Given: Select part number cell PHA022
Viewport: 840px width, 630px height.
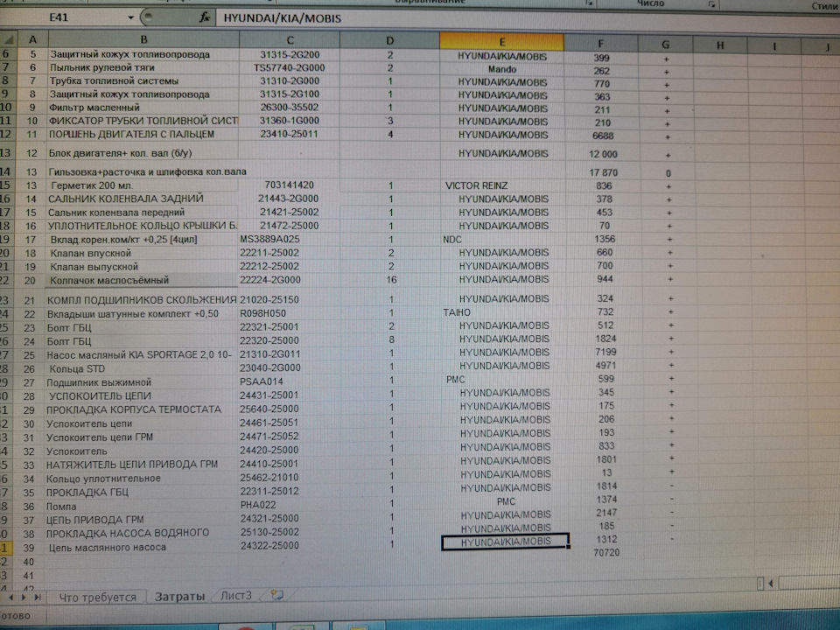Looking at the screenshot, I should coord(290,504).
